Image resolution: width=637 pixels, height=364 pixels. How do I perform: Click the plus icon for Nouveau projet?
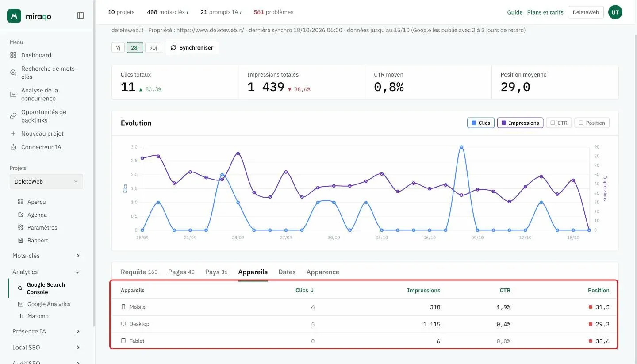[13, 134]
